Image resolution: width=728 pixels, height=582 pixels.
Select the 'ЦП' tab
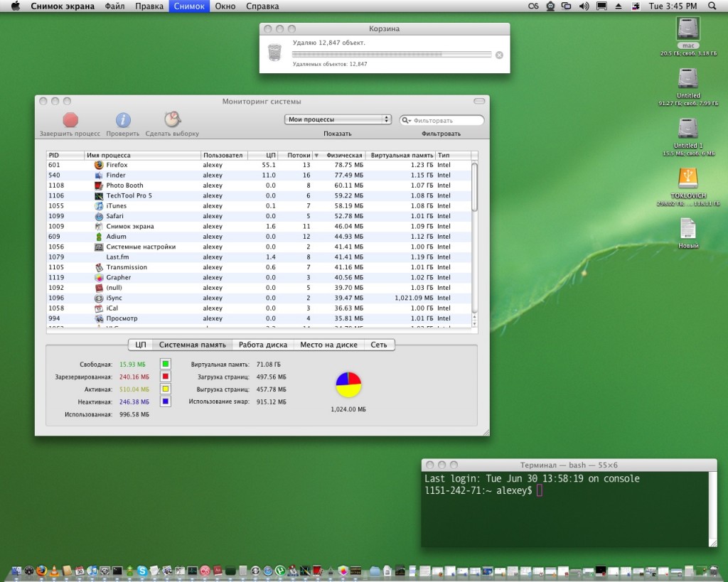tap(141, 345)
